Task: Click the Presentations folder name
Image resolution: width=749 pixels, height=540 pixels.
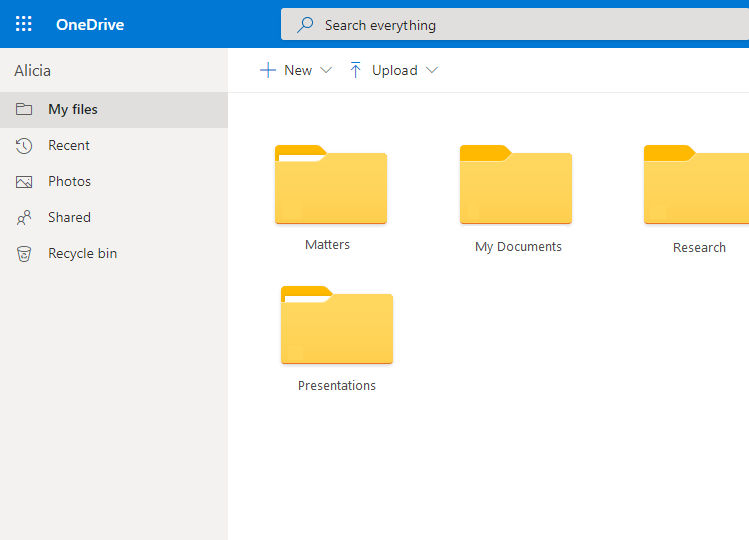Action: 337,386
